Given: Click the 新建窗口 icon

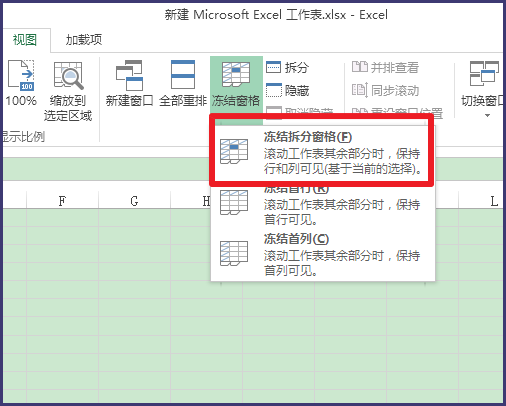Looking at the screenshot, I should pyautogui.click(x=129, y=75).
